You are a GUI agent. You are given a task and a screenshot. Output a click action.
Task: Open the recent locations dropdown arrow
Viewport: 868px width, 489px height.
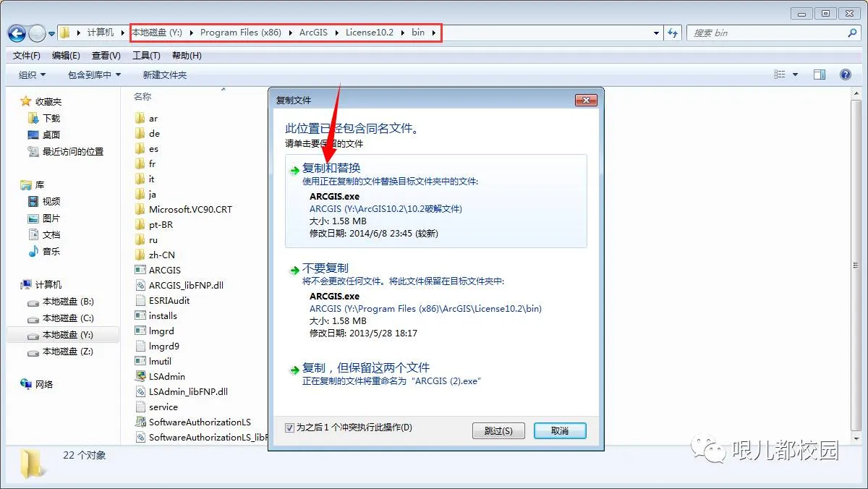pos(52,33)
